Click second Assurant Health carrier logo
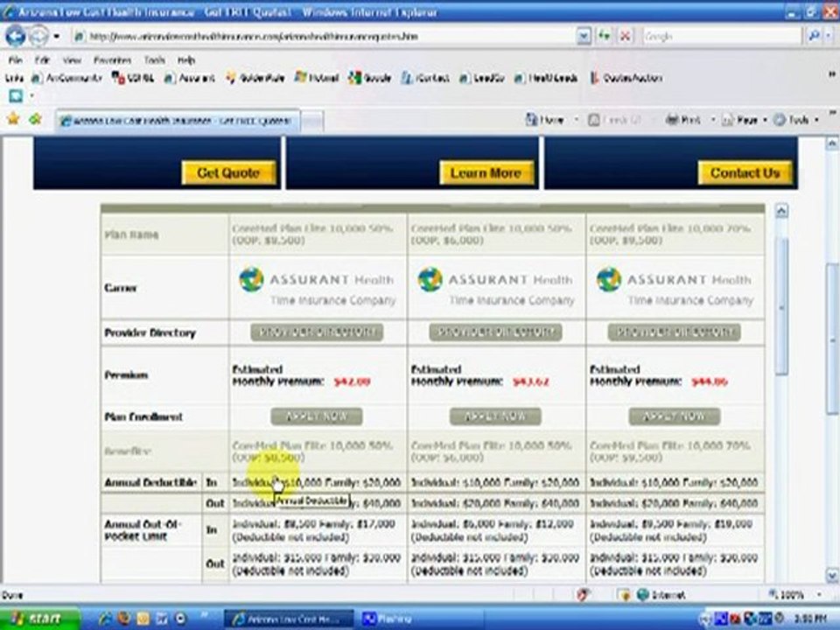The width and height of the screenshot is (840, 630). (x=496, y=288)
